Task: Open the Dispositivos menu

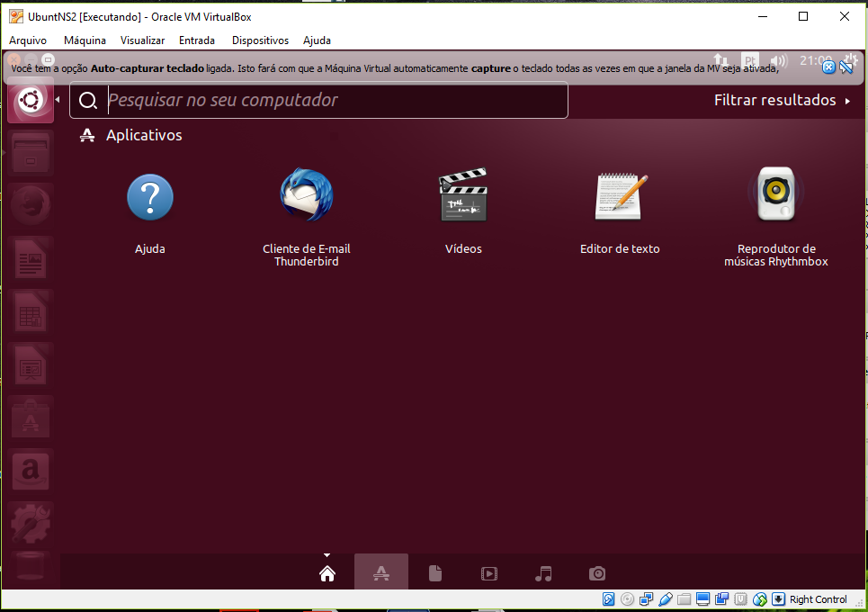Action: tap(260, 40)
